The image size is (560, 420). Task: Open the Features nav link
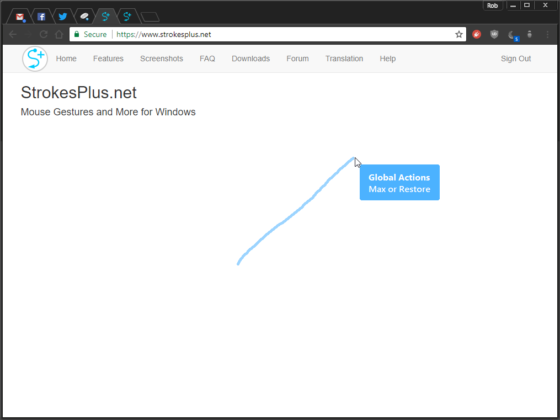click(x=108, y=59)
